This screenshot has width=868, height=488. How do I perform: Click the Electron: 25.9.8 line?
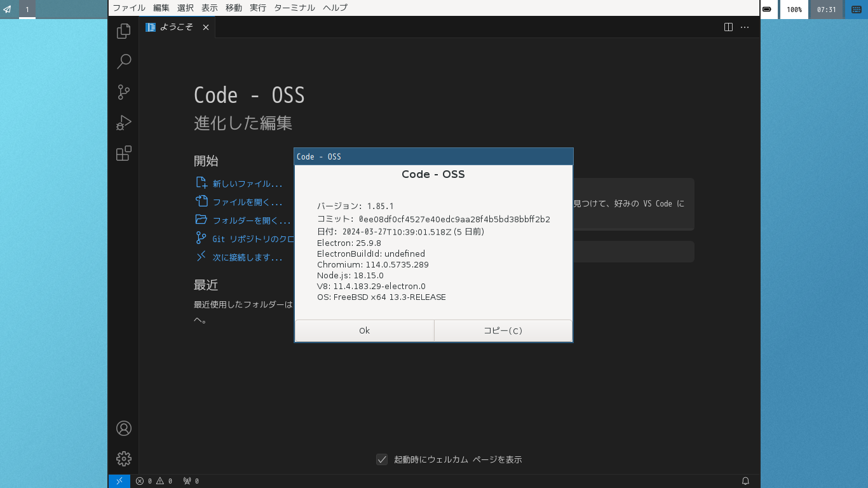tap(349, 243)
